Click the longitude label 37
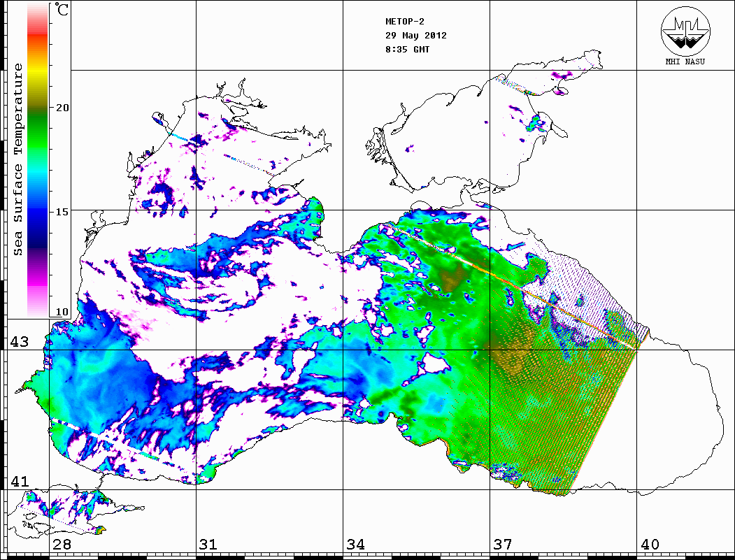 pyautogui.click(x=503, y=545)
